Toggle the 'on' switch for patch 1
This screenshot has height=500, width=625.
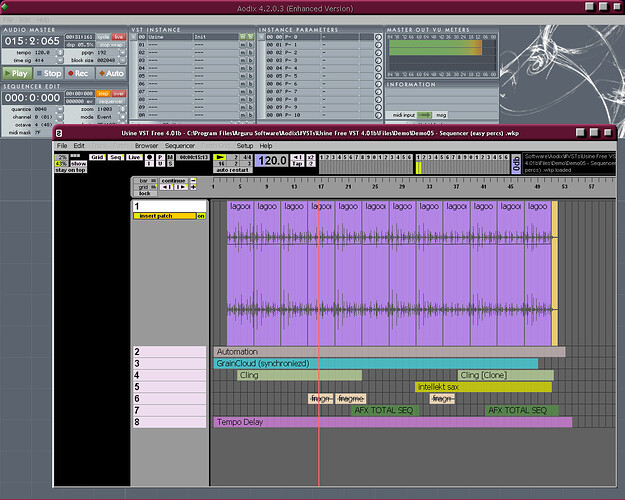200,216
